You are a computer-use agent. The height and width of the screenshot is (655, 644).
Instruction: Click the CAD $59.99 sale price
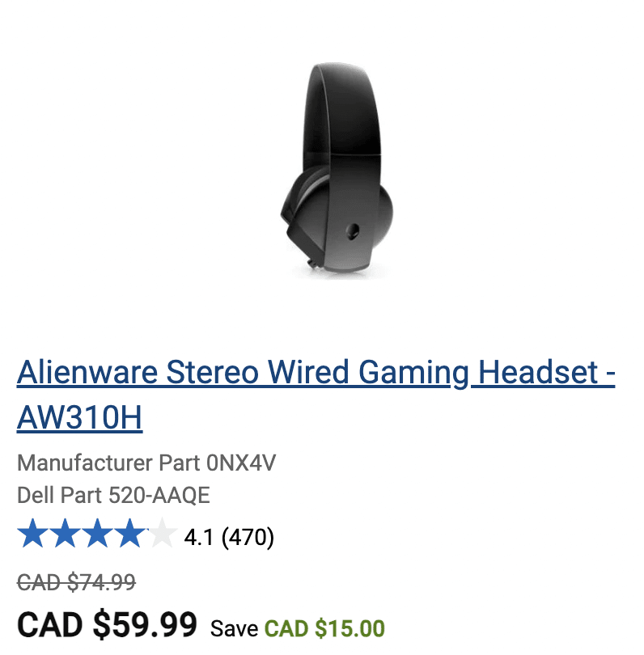click(107, 625)
